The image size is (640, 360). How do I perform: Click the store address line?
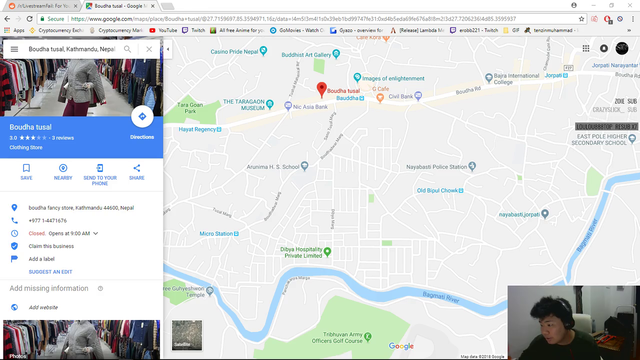coord(81,208)
